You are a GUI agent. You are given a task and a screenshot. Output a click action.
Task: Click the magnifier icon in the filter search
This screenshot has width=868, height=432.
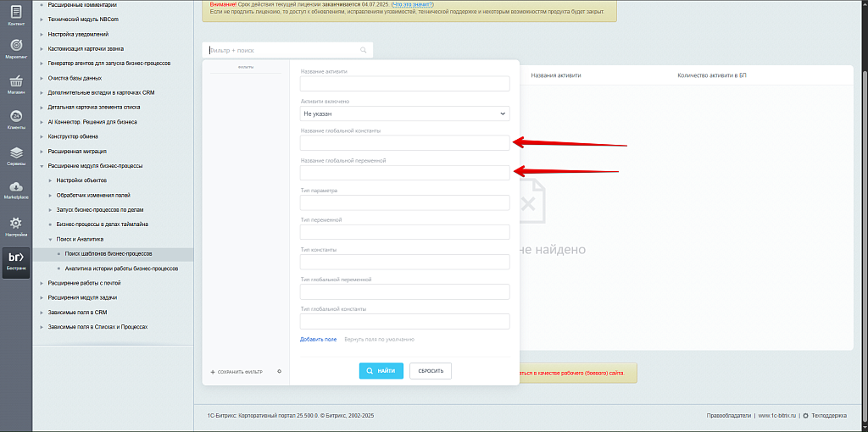tap(364, 50)
